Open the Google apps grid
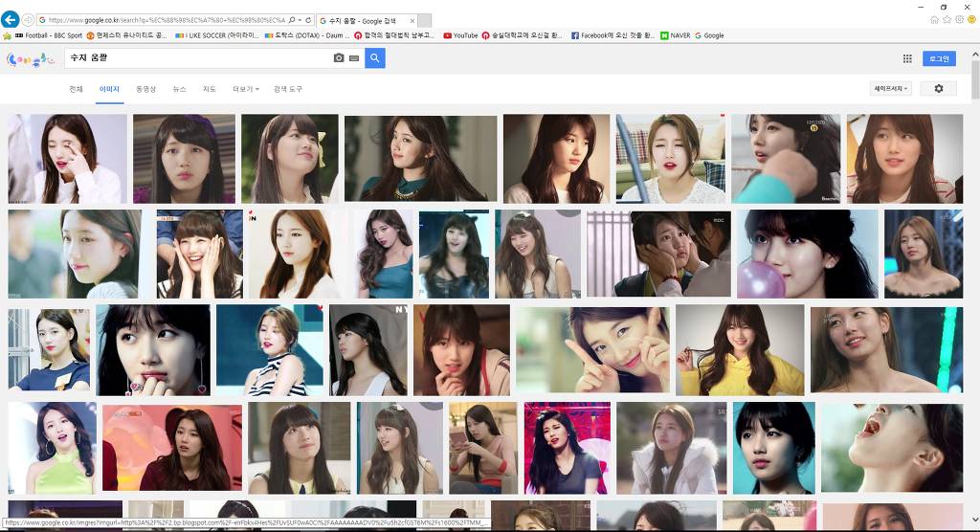980x532 pixels. point(906,58)
